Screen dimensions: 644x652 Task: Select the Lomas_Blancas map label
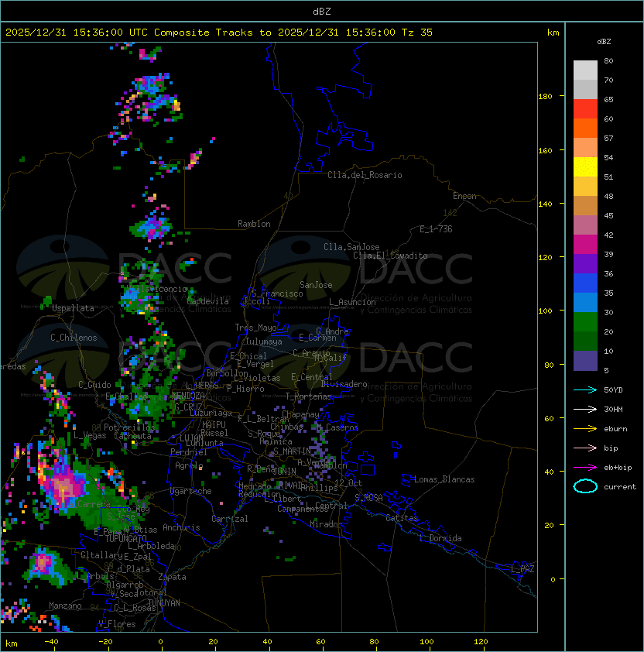tap(444, 479)
